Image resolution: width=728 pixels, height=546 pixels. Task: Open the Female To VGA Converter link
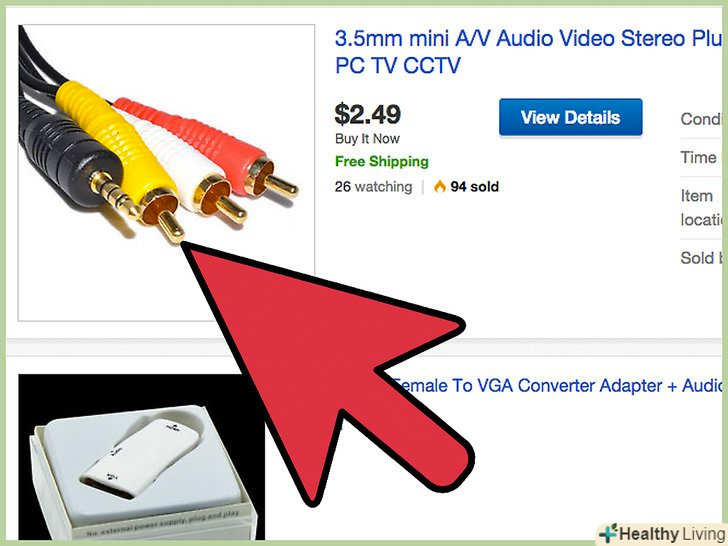click(557, 385)
